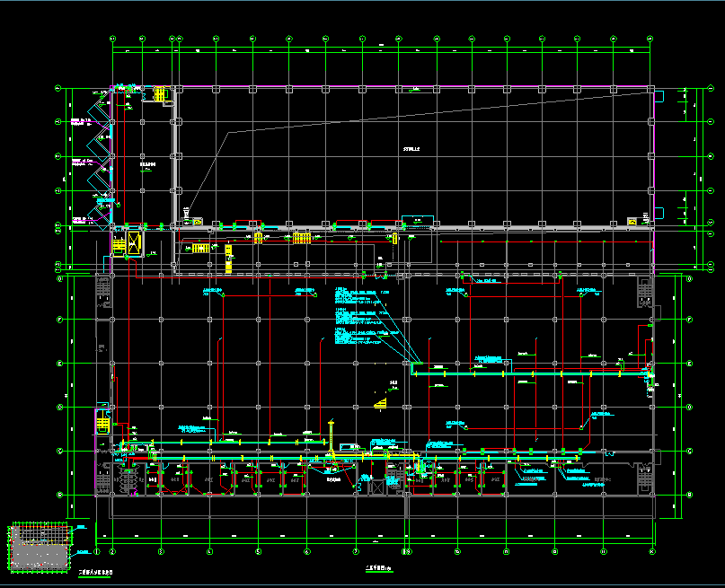
Task: Select the yellow staircase beside the elevator
Action: [119, 245]
